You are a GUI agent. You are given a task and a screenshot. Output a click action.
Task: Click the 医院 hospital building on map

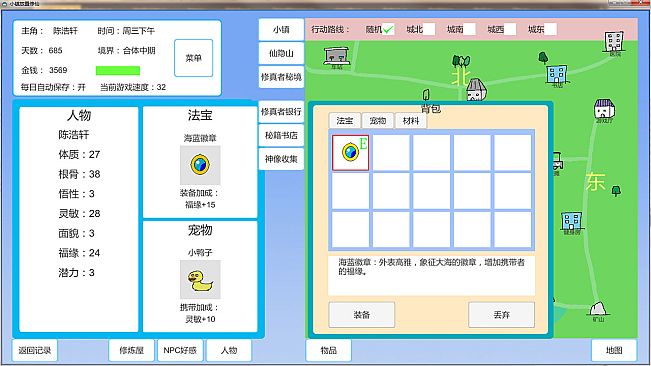coord(614,41)
